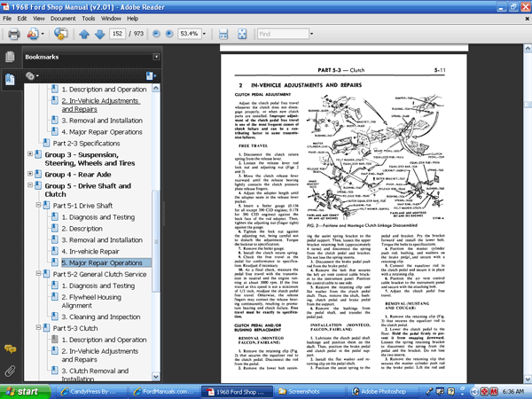Screen dimensions: 532x399
Task: Select Group 3 - Suspension, Steering bookmark text
Action: 90,159
